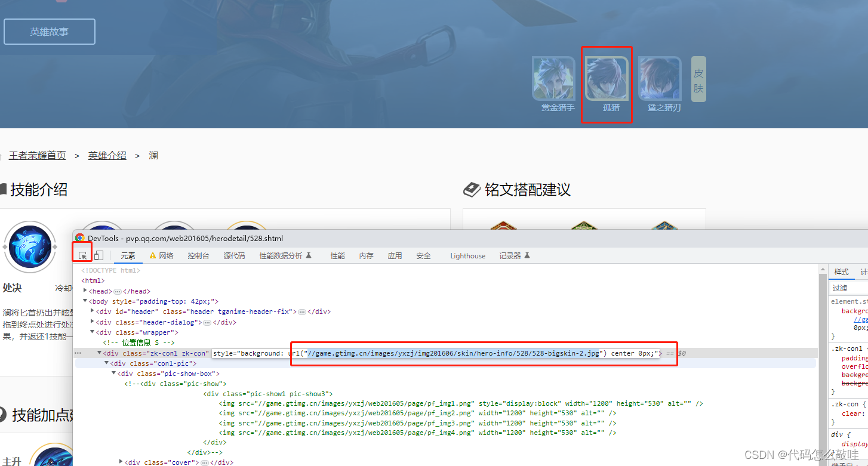This screenshot has height=466, width=868.
Task: Select the <html> tag line
Action: tap(93, 280)
